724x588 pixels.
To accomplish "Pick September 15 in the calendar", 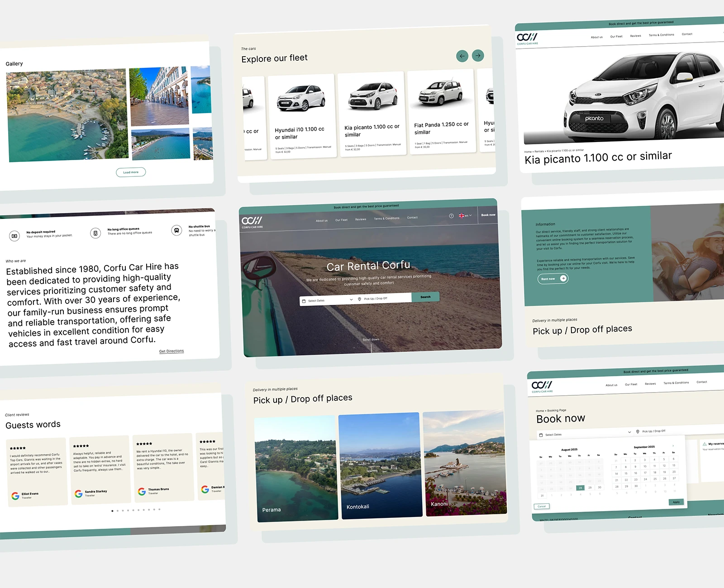I will click(626, 473).
